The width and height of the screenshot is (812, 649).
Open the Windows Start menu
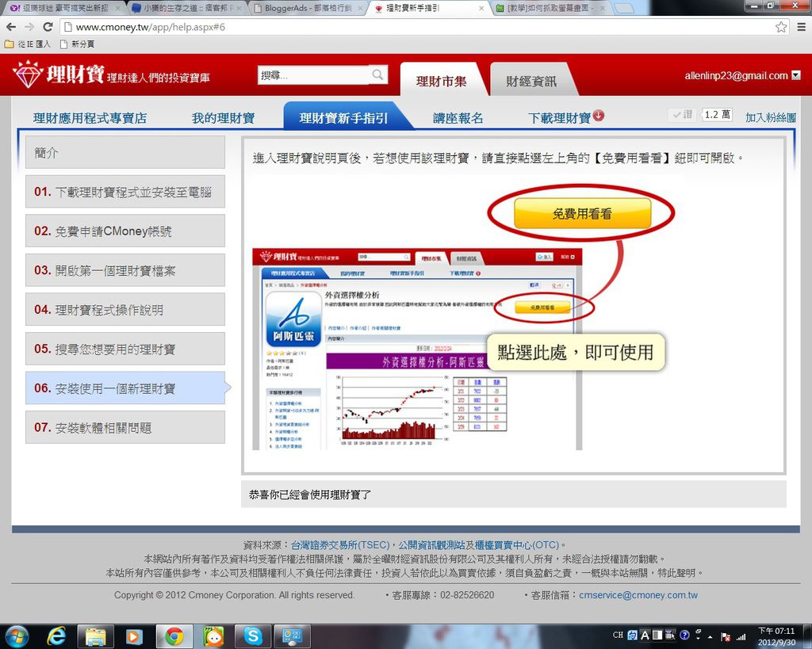pyautogui.click(x=16, y=636)
